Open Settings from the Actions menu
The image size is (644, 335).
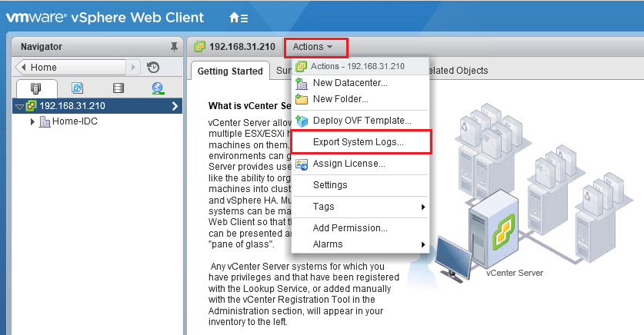point(361,185)
